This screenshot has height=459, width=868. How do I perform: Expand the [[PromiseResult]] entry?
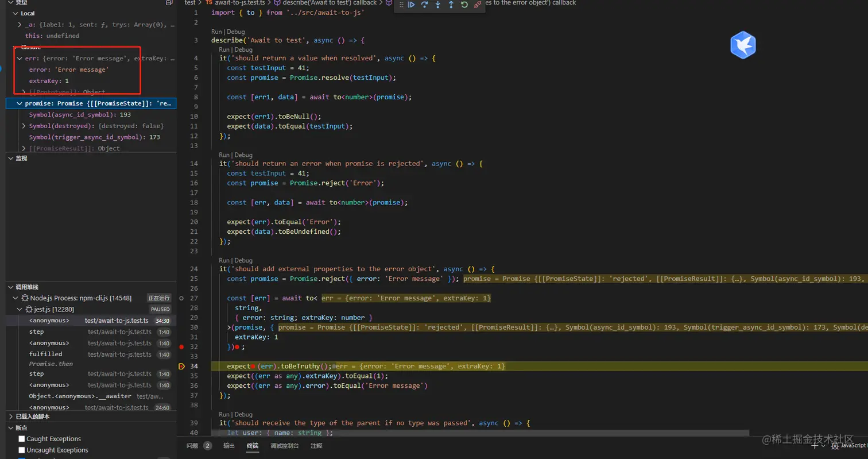(24, 148)
